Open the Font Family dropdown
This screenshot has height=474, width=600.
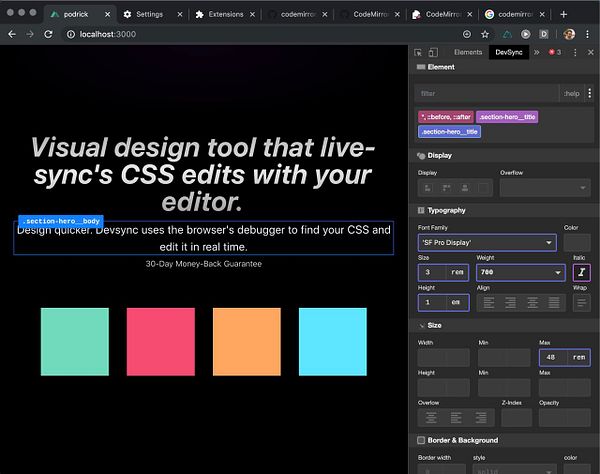[x=487, y=243]
